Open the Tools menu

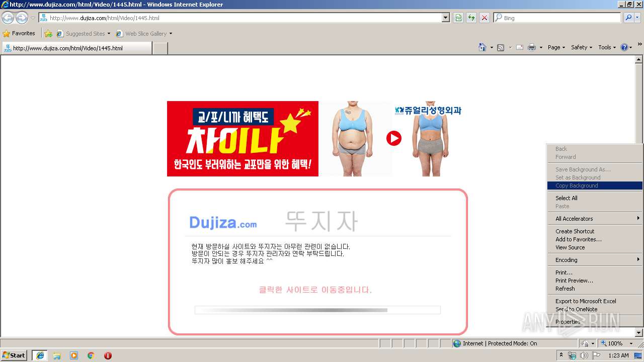[607, 47]
